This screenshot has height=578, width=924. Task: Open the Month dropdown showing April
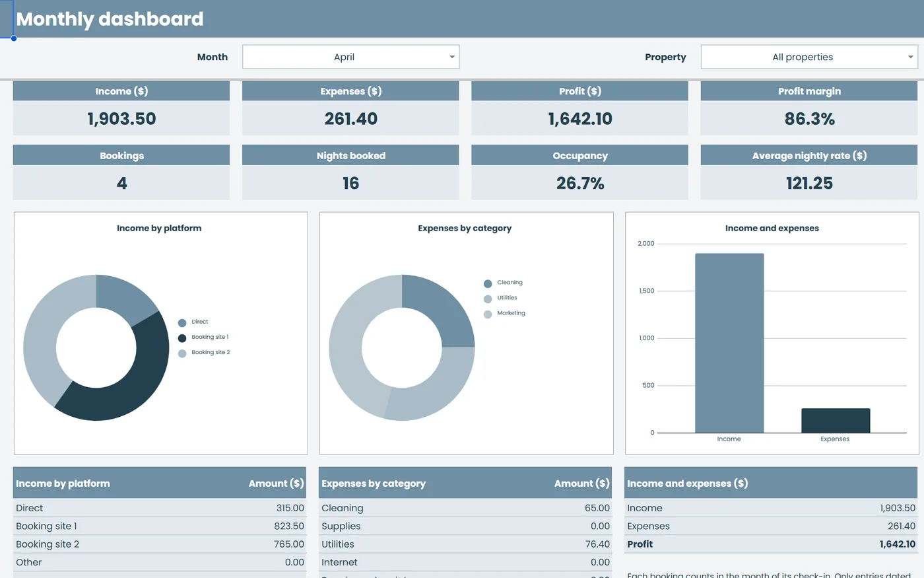coord(350,57)
